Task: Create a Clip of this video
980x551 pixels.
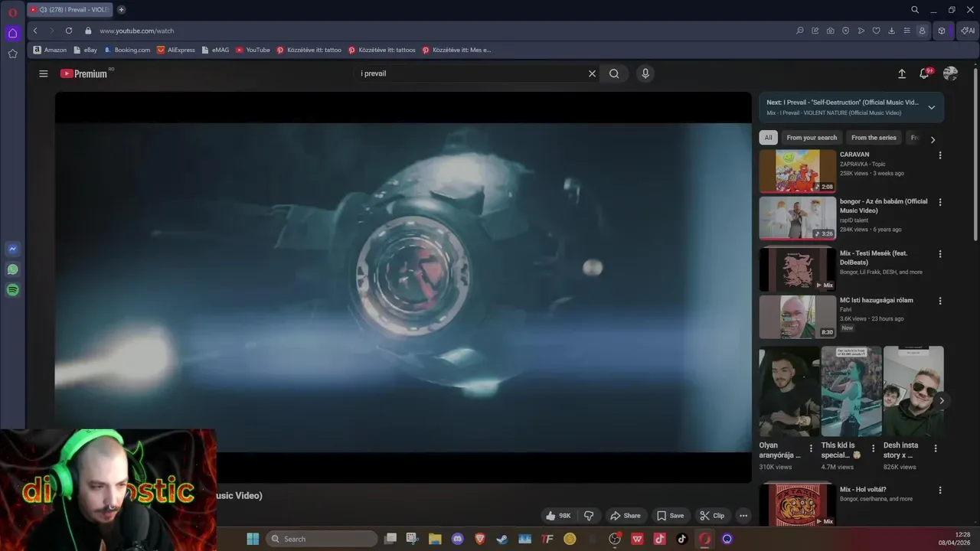Action: tap(711, 516)
